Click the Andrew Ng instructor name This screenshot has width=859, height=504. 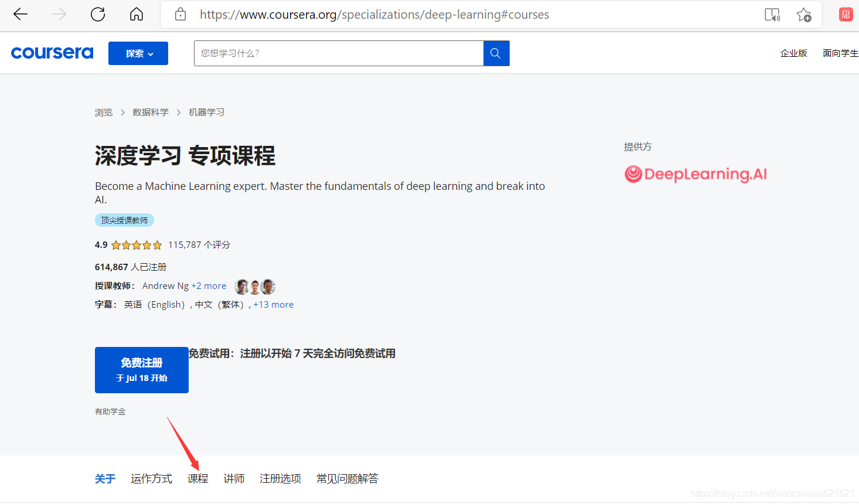[x=165, y=286]
